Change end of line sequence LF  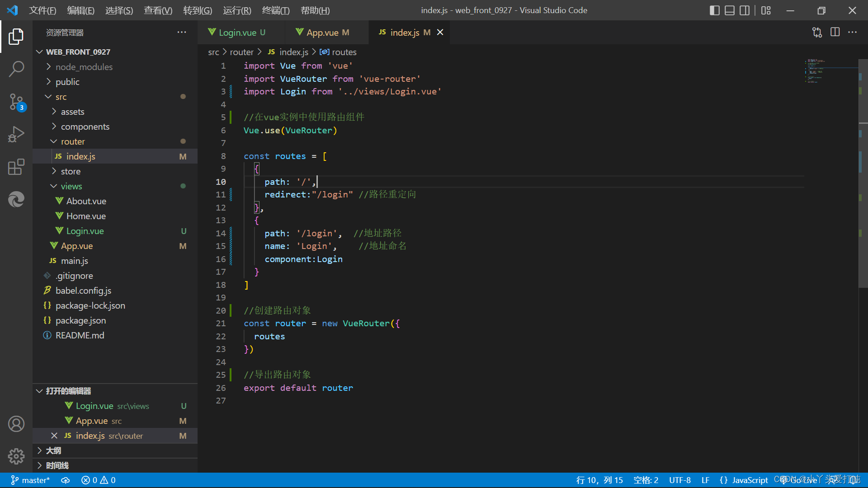(x=705, y=480)
